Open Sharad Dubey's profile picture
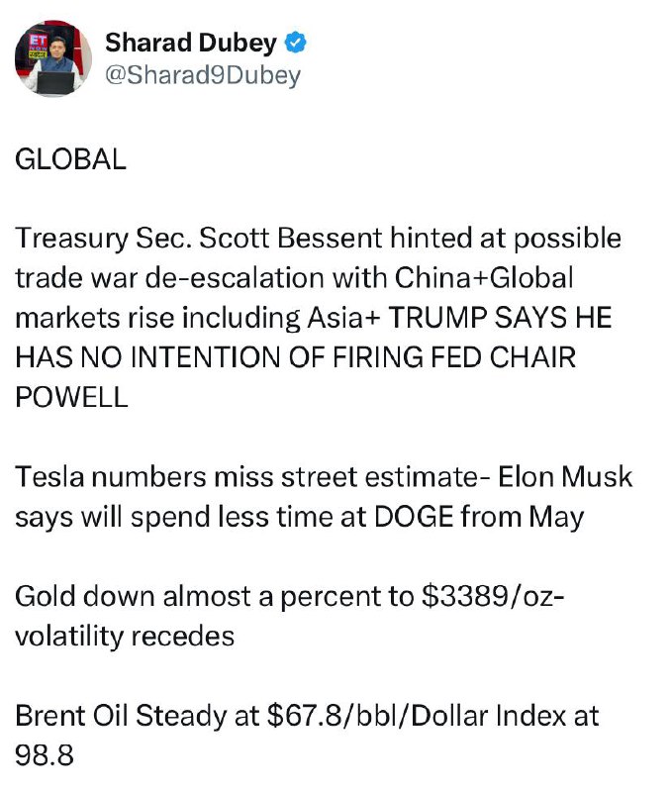Image resolution: width=672 pixels, height=792 pixels. (x=53, y=58)
